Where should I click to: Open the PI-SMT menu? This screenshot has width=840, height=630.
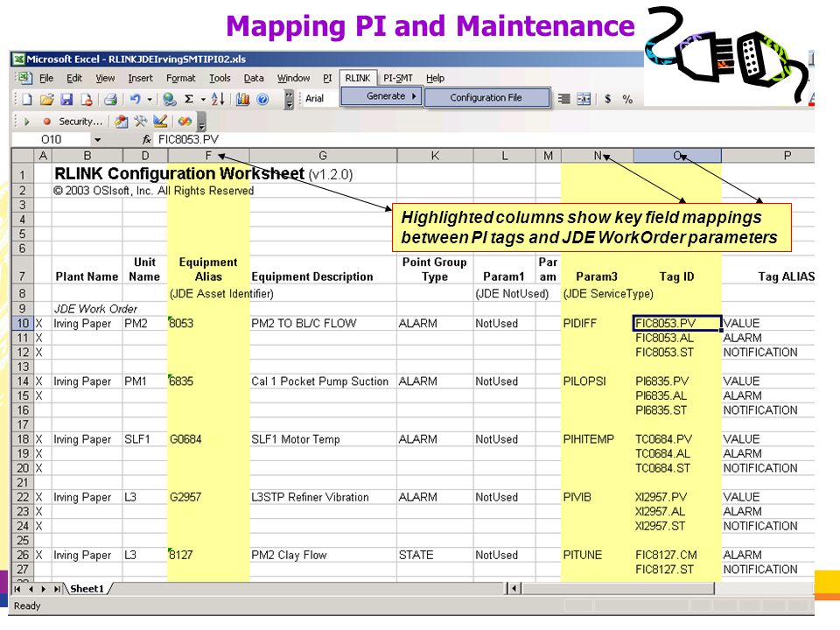(398, 78)
